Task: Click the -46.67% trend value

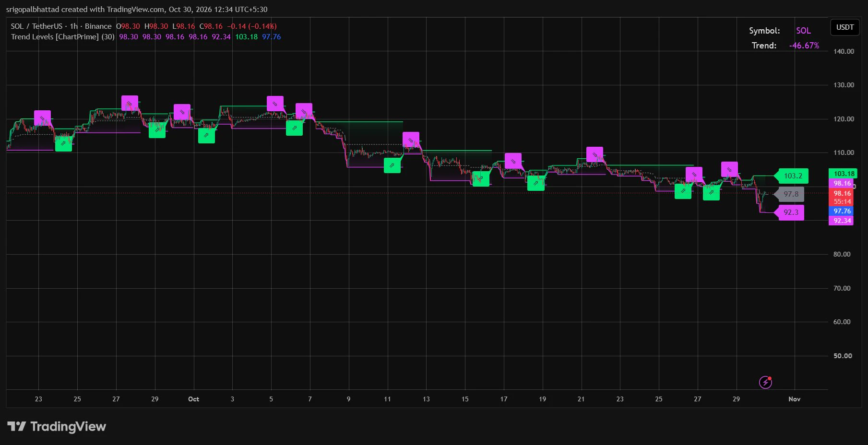Action: point(804,46)
